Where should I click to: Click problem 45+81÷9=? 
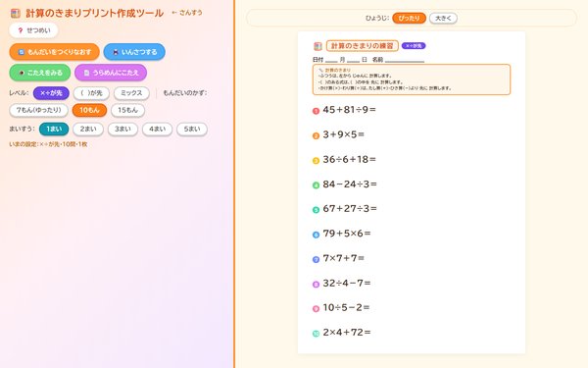tap(349, 110)
